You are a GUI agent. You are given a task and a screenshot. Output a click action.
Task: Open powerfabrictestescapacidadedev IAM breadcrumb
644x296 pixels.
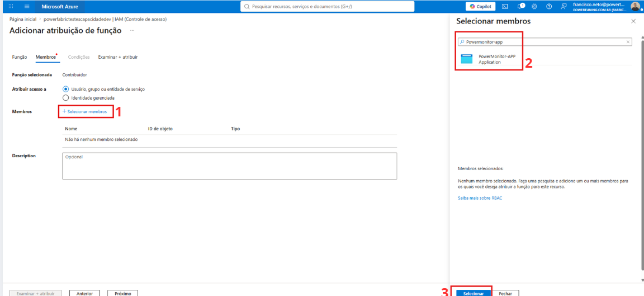(105, 20)
